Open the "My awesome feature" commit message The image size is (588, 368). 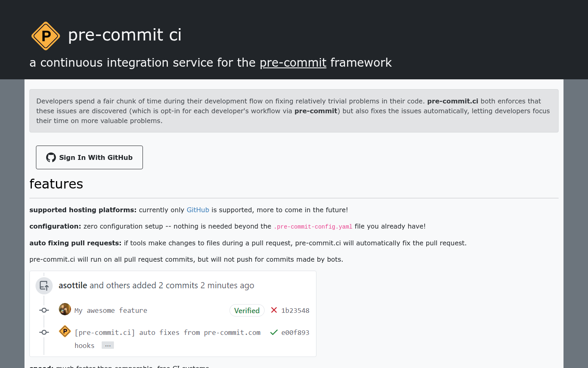click(111, 311)
